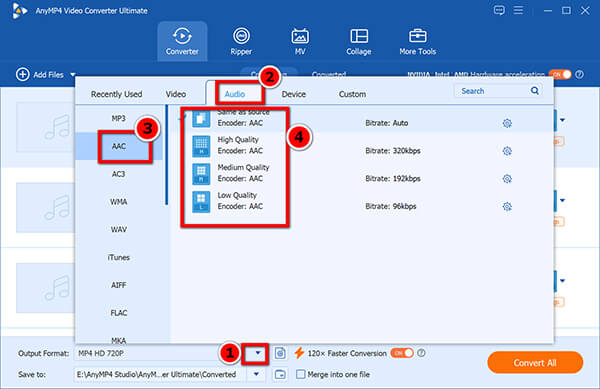Click the Save to path field

161,374
